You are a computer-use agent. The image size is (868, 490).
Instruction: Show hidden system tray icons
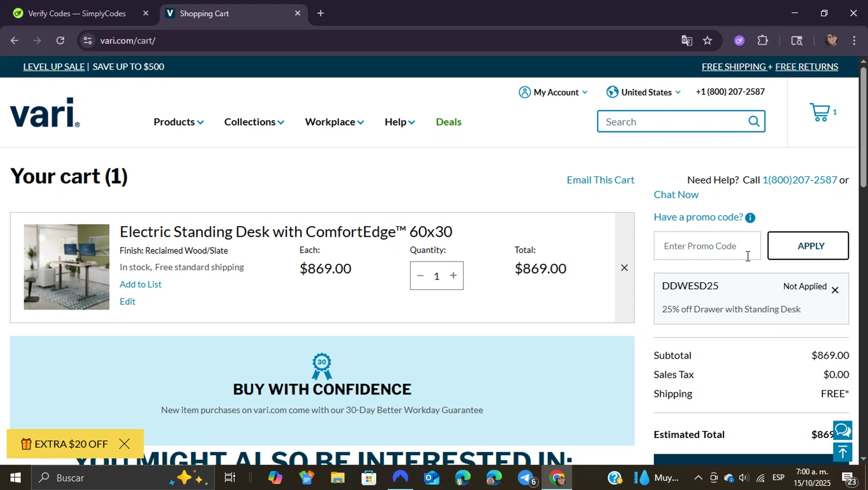point(698,478)
